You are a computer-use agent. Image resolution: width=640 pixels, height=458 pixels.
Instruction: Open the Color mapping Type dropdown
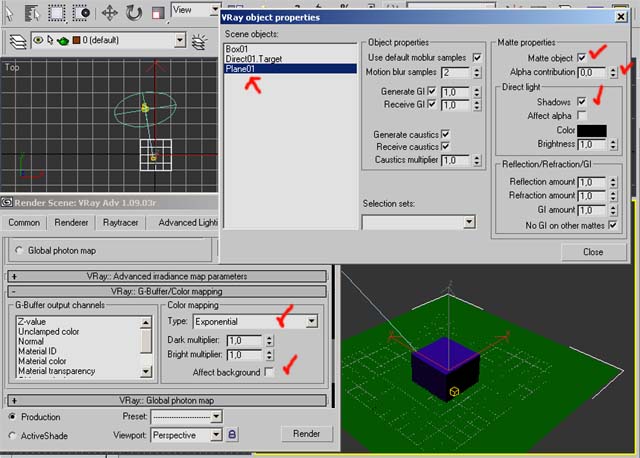point(312,321)
